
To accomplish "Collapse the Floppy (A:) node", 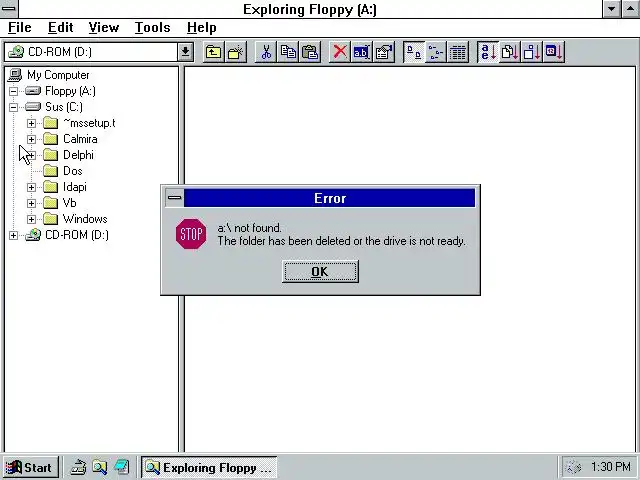I will pos(13,91).
